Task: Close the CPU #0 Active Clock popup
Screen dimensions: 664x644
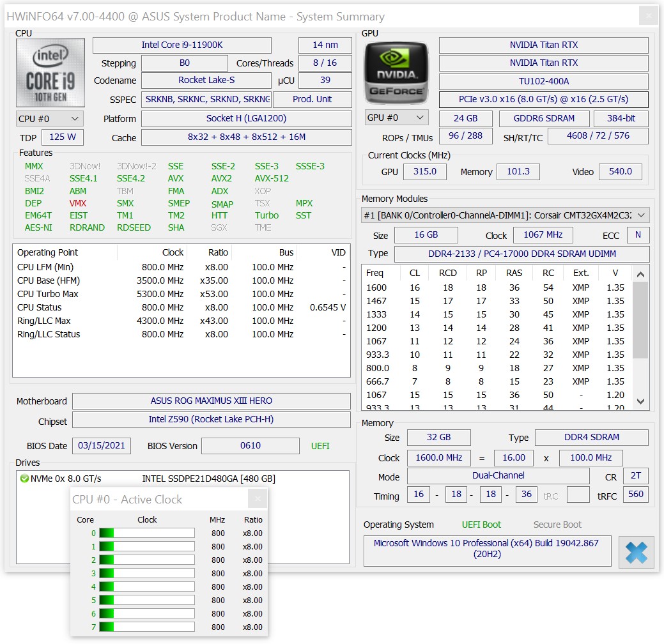Action: click(x=258, y=499)
